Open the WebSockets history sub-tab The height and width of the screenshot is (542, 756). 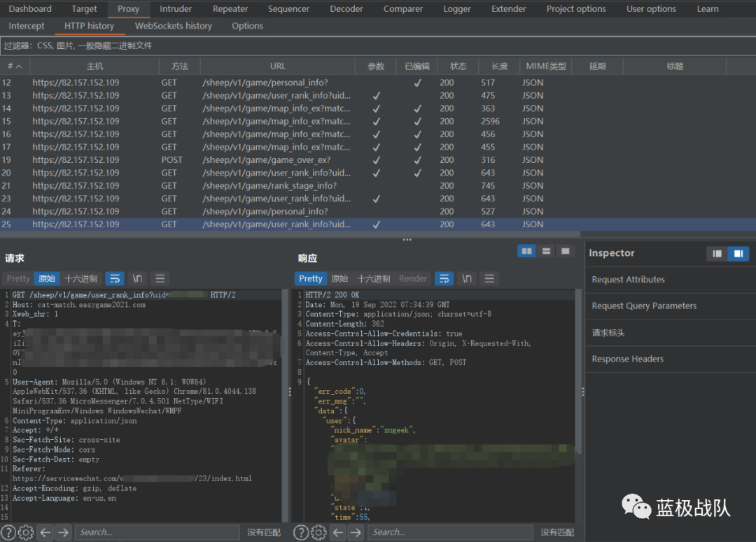click(x=174, y=26)
